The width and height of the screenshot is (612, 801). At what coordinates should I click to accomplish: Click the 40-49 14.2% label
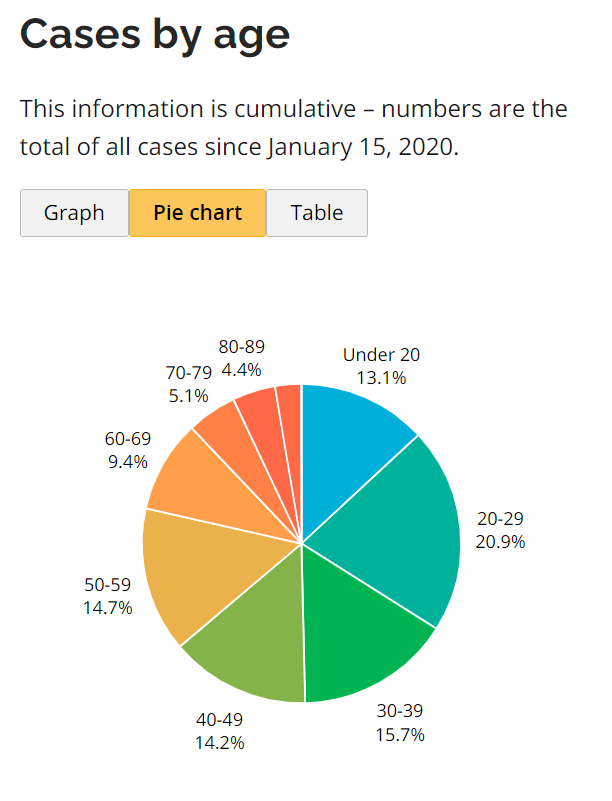point(220,731)
